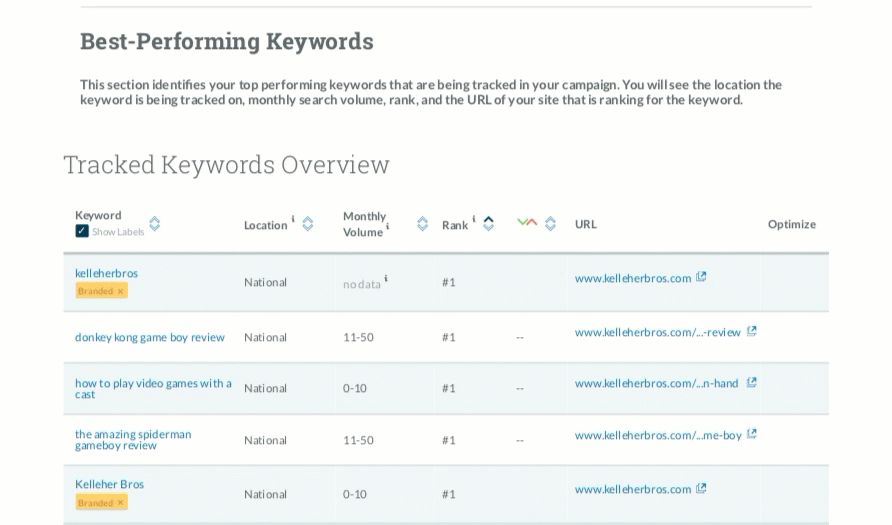Viewport: 892px width, 525px height.
Task: Select 11-50 volume in spiderman row
Action: click(x=358, y=440)
